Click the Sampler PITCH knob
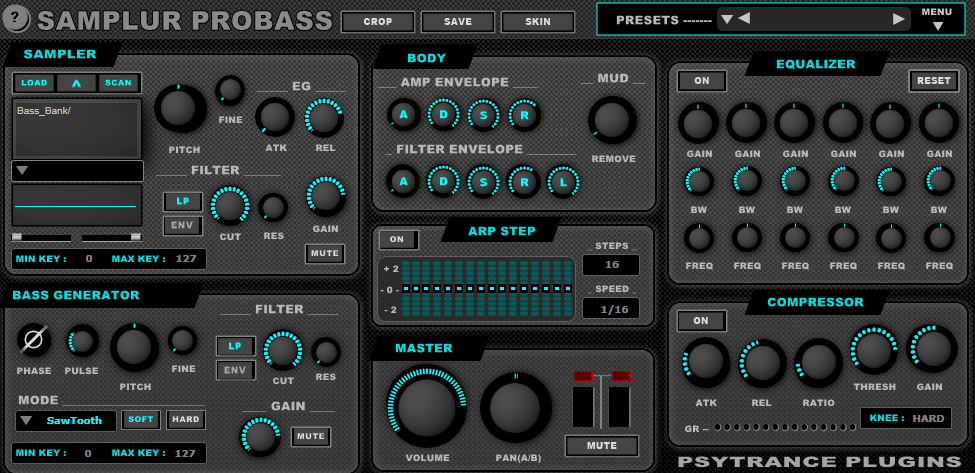The image size is (975, 473). click(x=180, y=109)
